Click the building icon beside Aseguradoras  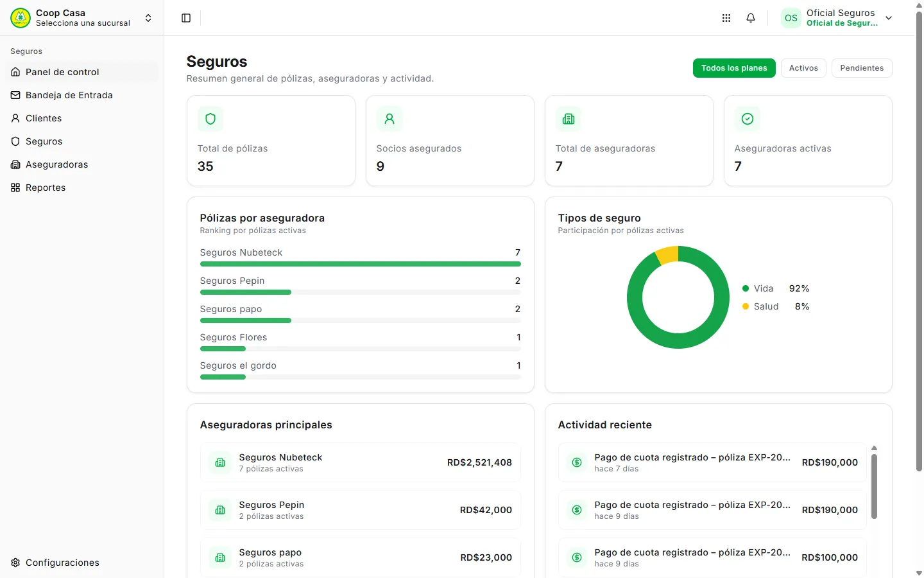(15, 164)
